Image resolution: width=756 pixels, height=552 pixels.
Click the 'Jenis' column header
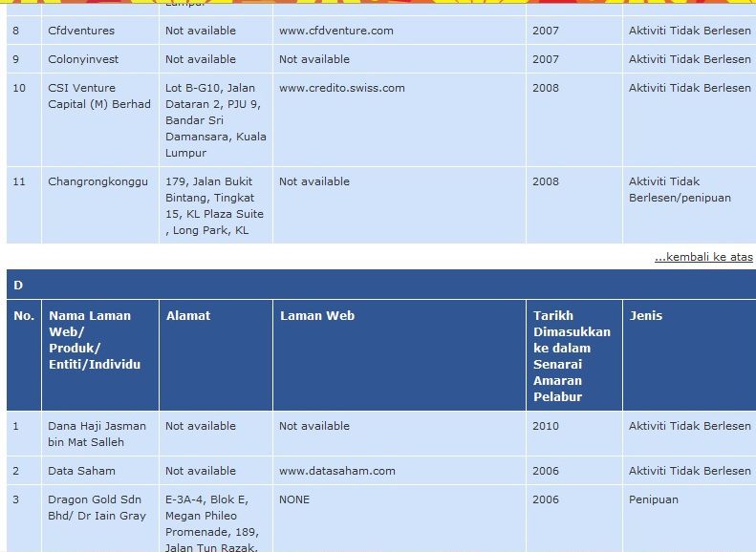[645, 316]
